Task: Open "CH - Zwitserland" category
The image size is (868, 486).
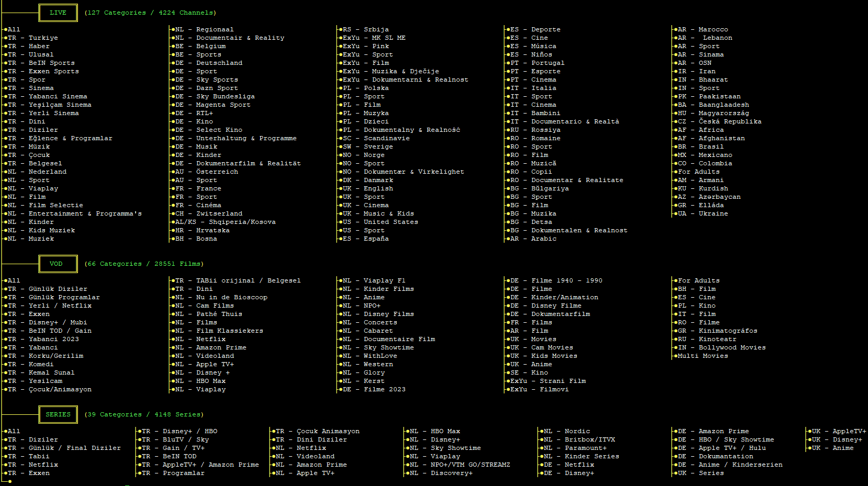Action: click(209, 213)
